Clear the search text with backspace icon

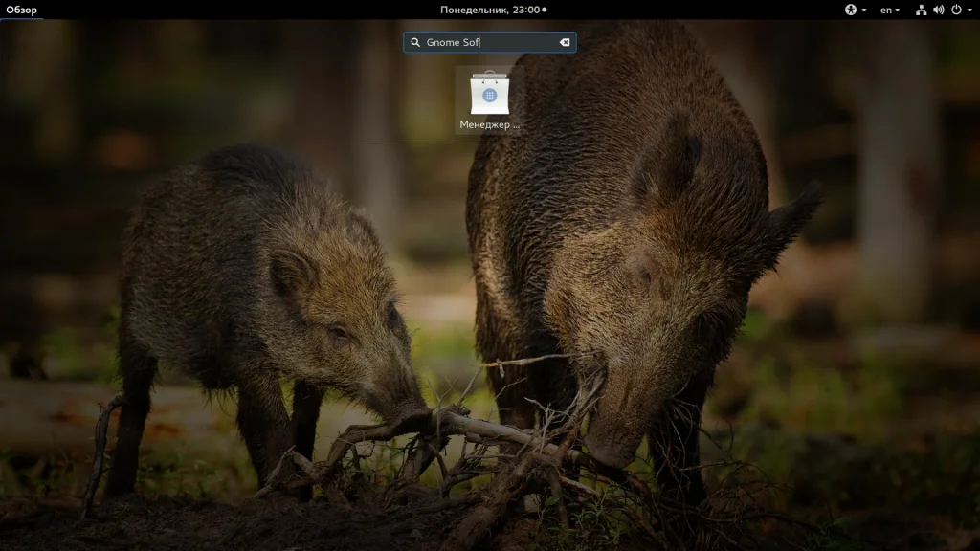(x=565, y=42)
